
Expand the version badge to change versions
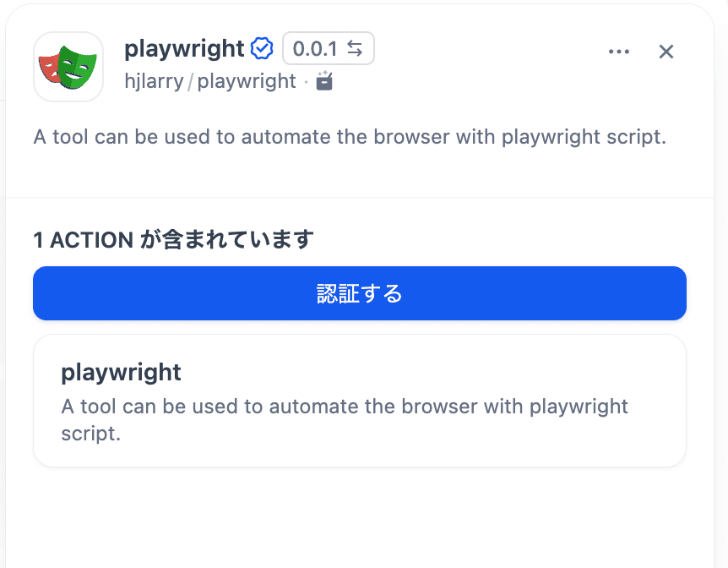tap(328, 48)
